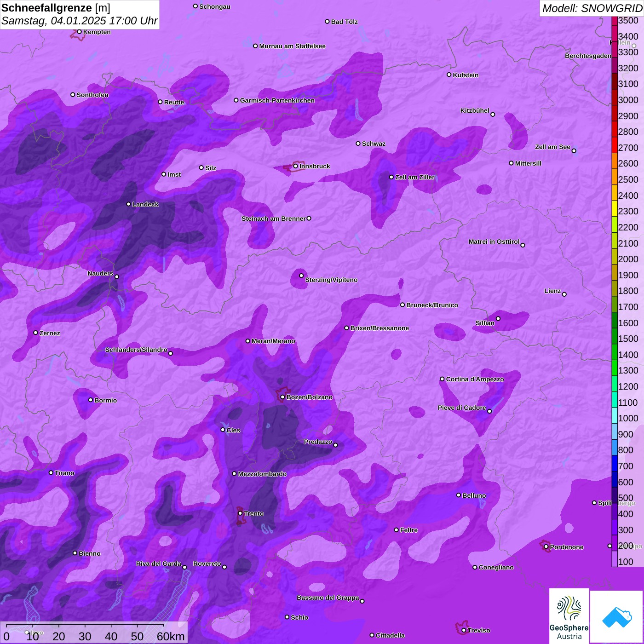Viewport: 644px width, 644px height.
Task: Click the date Samstag, 04.01.2025 17:00 Uhr
Action: (x=79, y=21)
